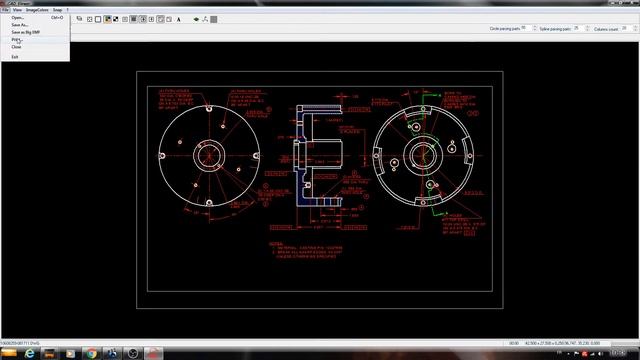640x360 pixels.
Task: Adjust Circle parsing parts stepper arrows
Action: (x=535, y=29)
